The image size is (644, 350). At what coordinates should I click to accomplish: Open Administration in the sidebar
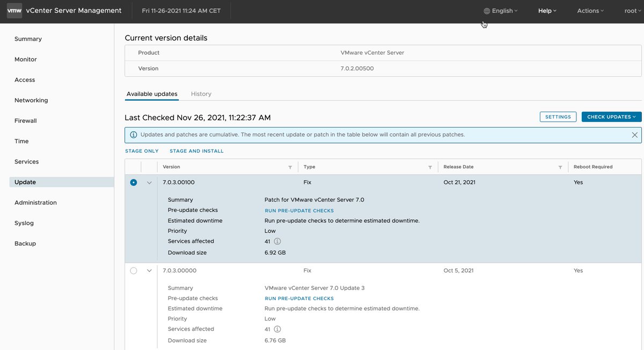click(x=35, y=203)
